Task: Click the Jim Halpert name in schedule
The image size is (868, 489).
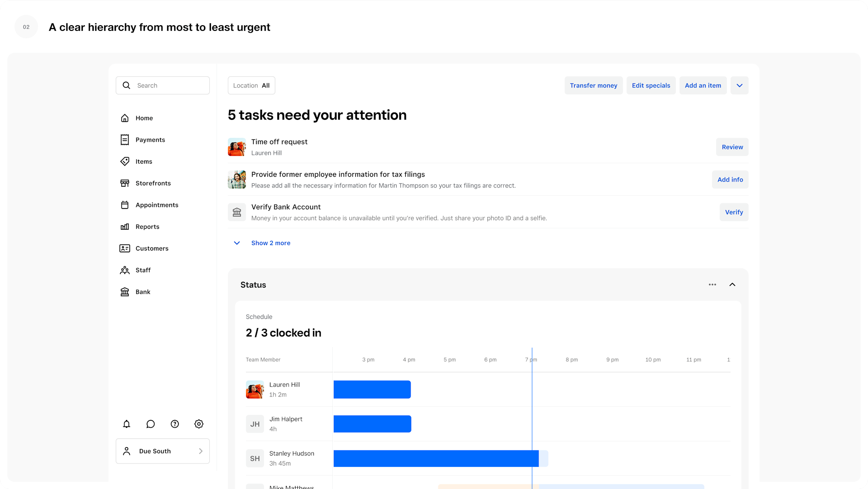Action: click(286, 419)
